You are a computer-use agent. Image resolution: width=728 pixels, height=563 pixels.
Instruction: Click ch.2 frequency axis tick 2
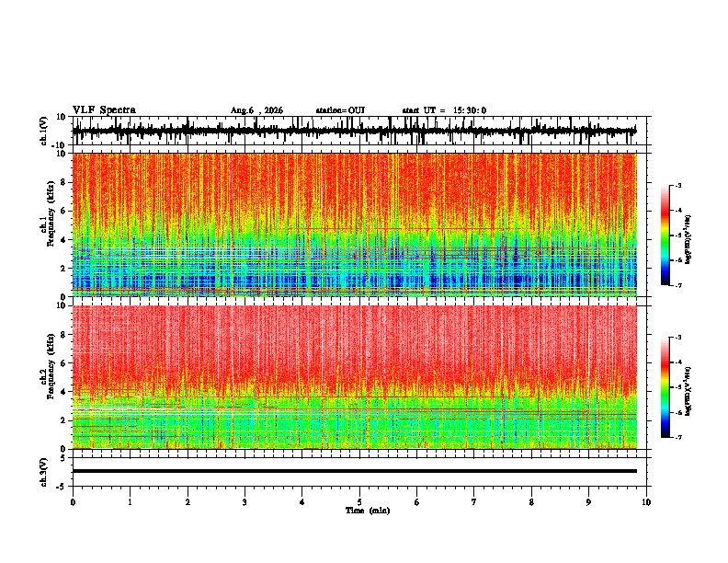(x=64, y=420)
